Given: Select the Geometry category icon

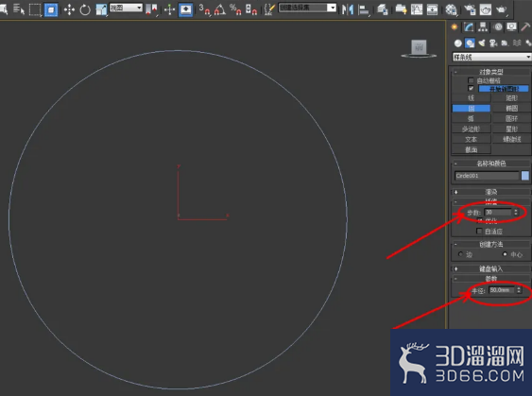Looking at the screenshot, I should pyautogui.click(x=458, y=43).
